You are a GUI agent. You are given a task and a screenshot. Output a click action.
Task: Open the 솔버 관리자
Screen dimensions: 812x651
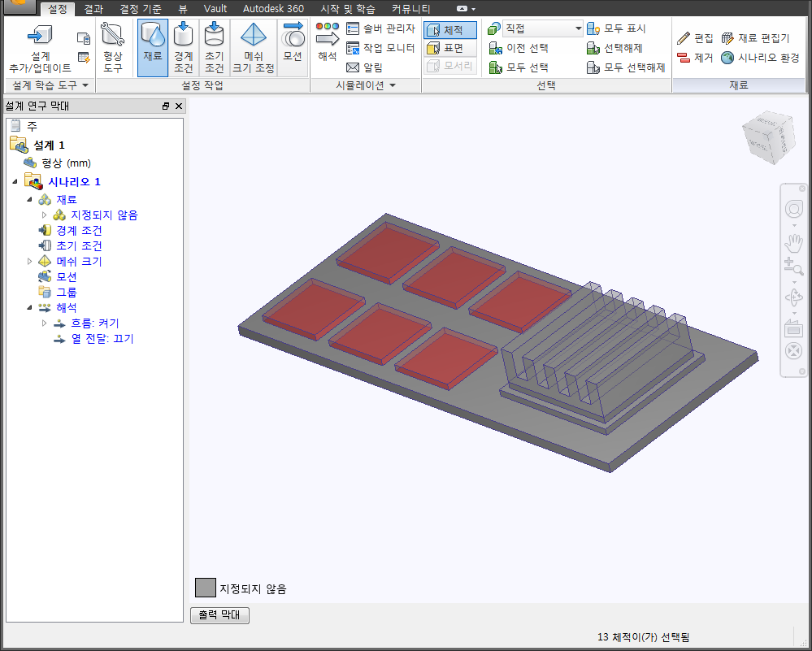(x=380, y=28)
